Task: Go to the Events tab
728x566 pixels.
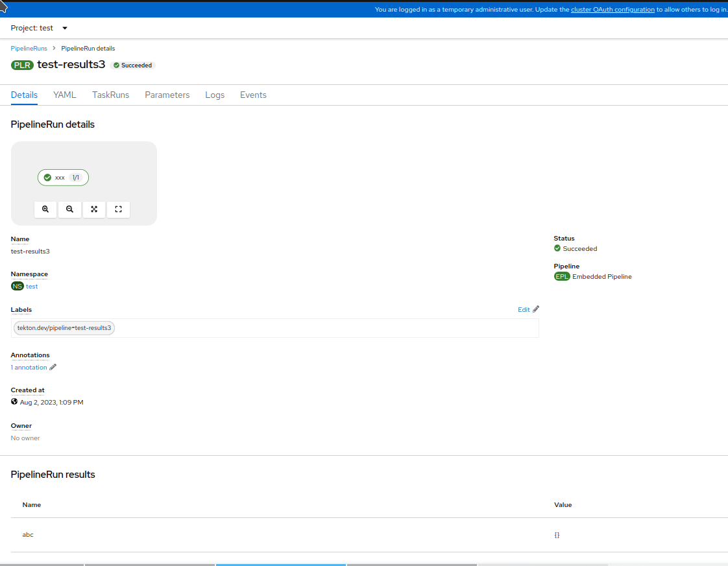Action: [x=253, y=95]
